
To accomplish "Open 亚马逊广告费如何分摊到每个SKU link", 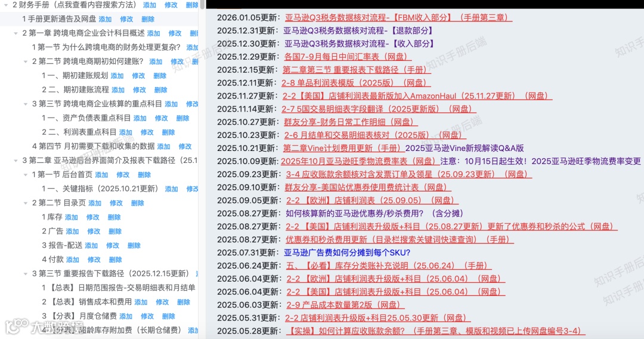I will pos(347,252).
